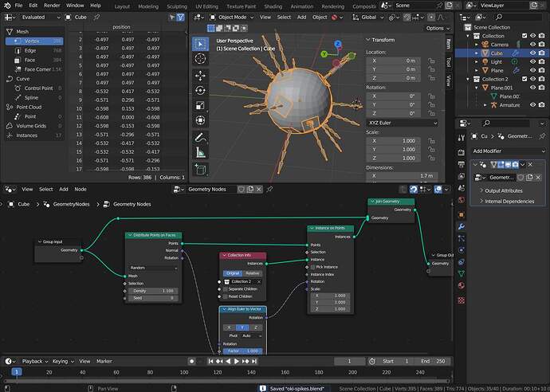Play the animation in reverse
550x392 pixels.
point(228,361)
